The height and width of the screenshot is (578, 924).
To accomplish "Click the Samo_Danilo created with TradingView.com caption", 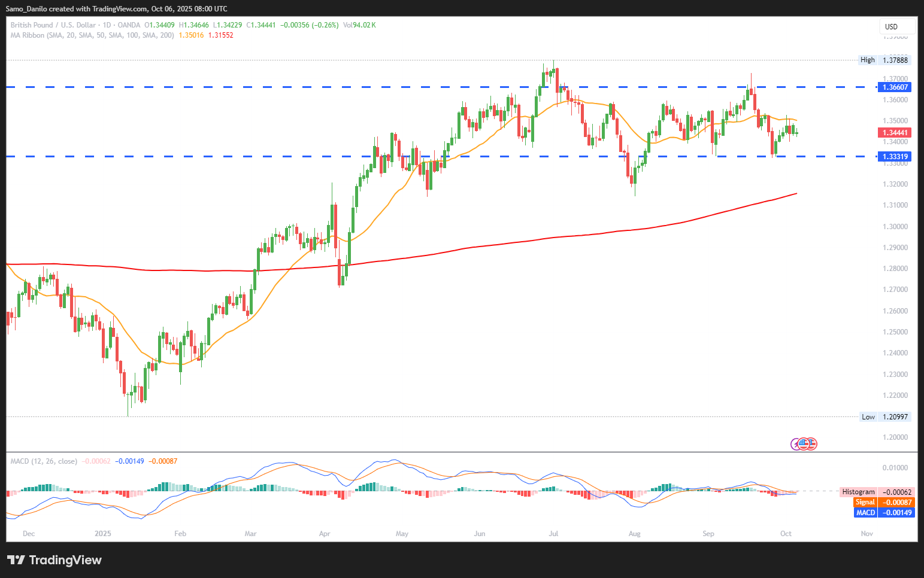I will coord(117,9).
